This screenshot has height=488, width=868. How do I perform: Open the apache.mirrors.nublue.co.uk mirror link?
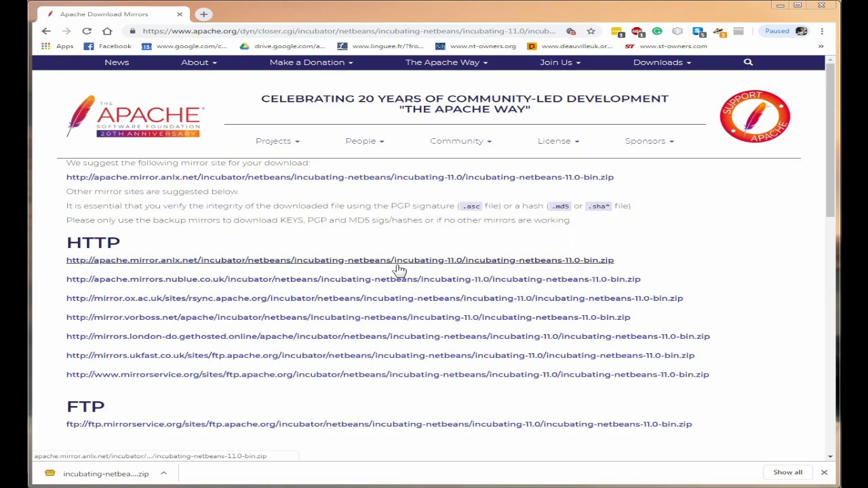(x=353, y=279)
